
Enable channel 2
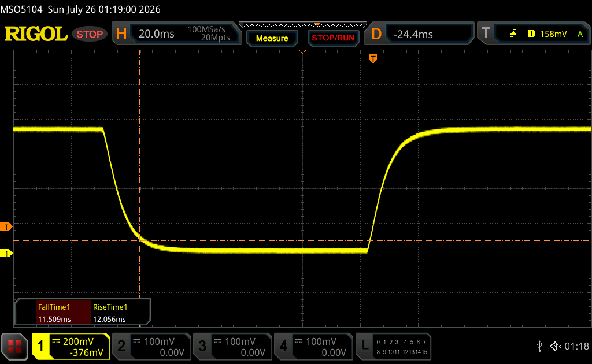coord(121,346)
